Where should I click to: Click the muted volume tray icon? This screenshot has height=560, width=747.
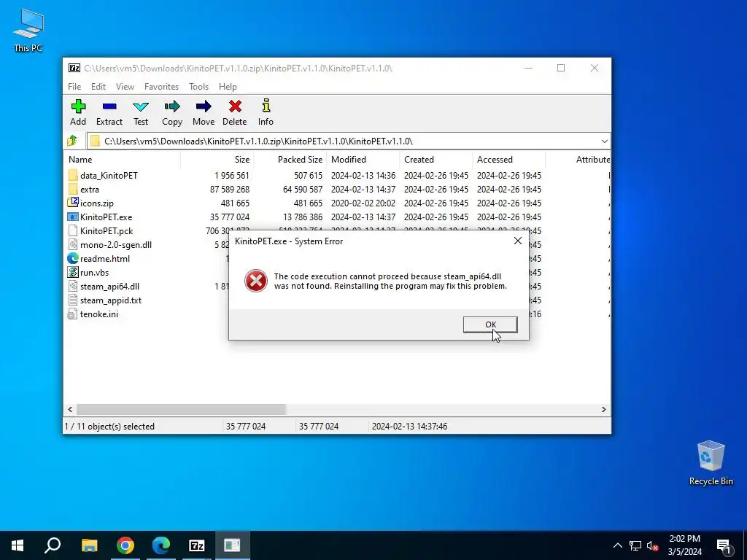click(x=653, y=545)
